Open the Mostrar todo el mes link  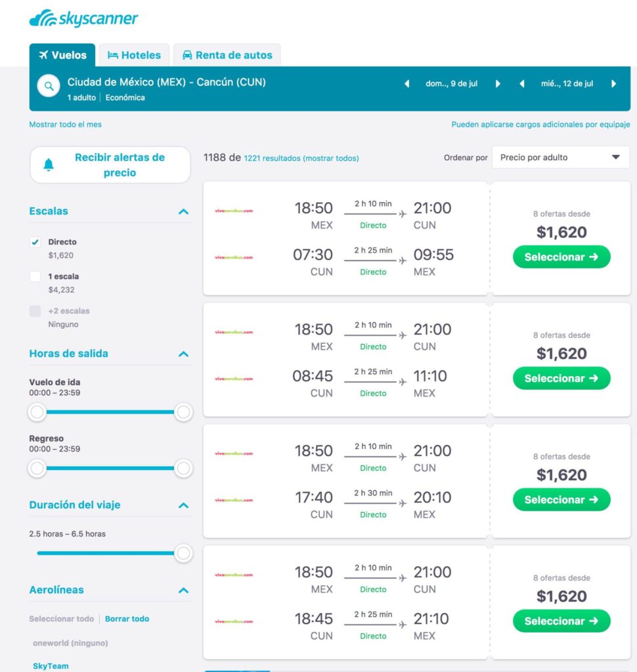(65, 125)
